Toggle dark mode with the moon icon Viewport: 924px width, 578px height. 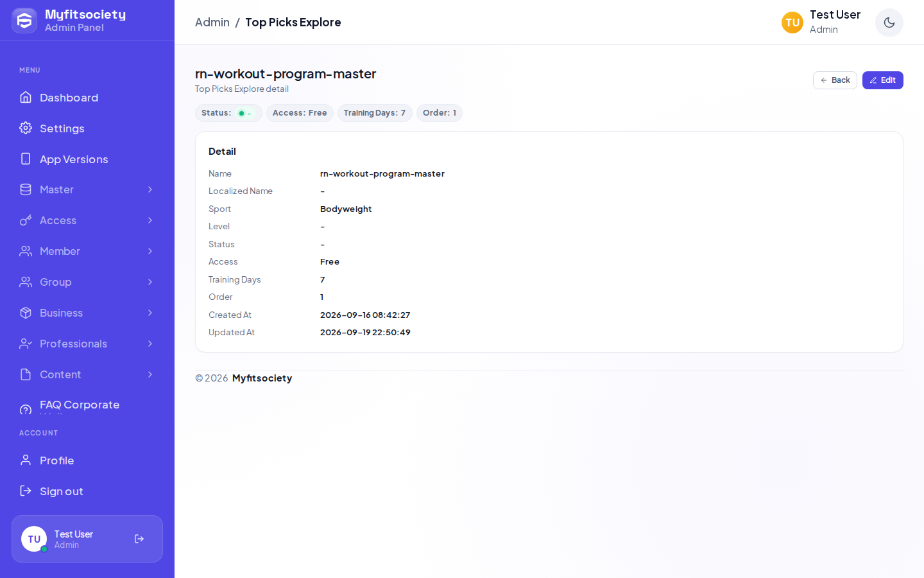click(889, 22)
